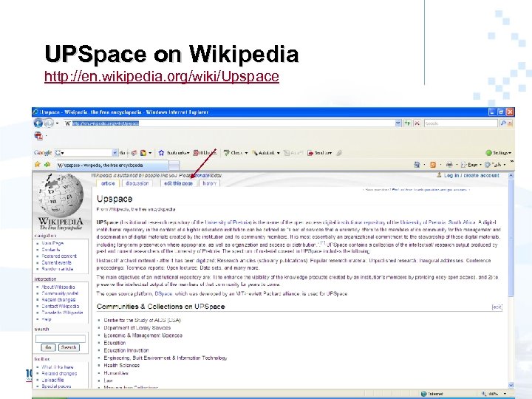Click the Recent changes sidebar link
Screen dimensions: 532x399
(58, 300)
